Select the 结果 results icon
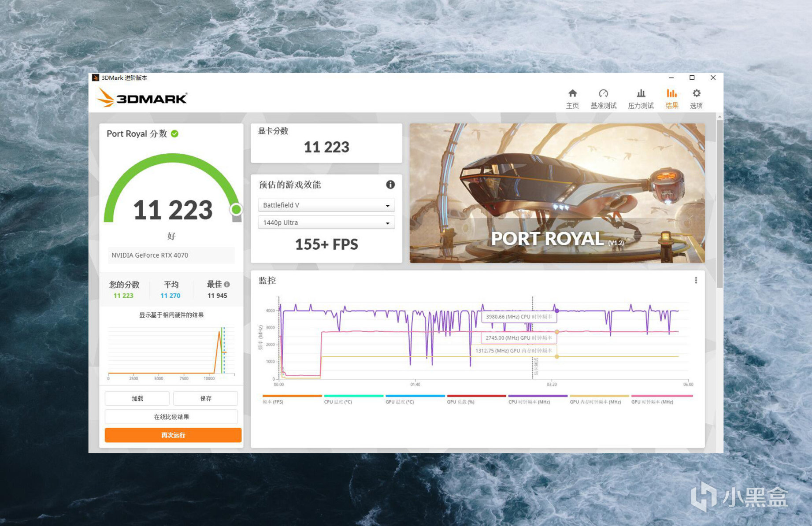The height and width of the screenshot is (526, 812). [671, 93]
